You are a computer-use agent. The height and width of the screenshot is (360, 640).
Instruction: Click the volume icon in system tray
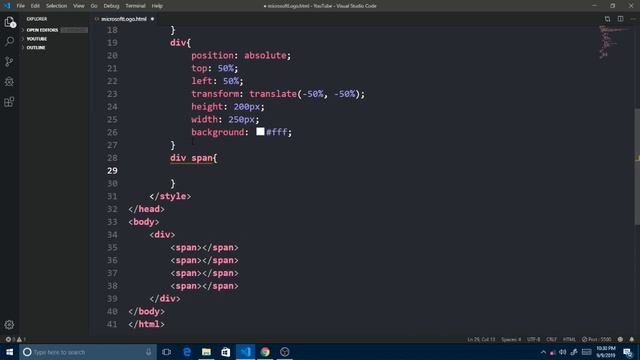click(x=563, y=352)
